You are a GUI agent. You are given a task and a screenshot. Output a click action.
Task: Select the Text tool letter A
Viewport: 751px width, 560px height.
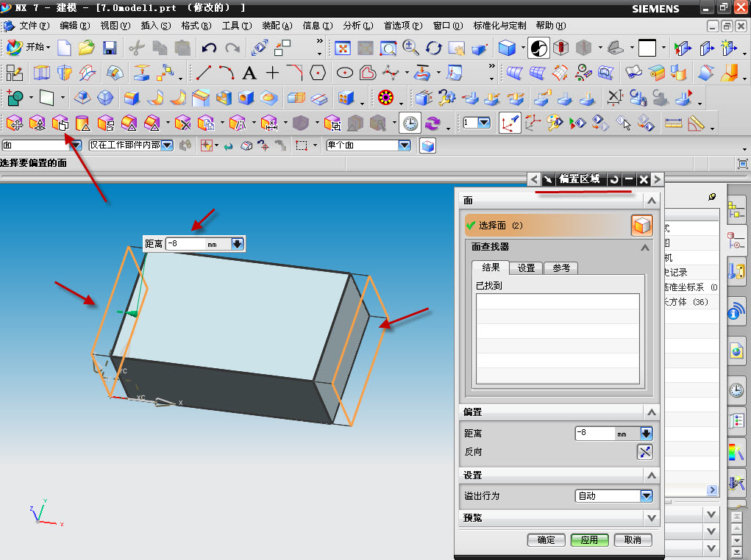(x=249, y=73)
